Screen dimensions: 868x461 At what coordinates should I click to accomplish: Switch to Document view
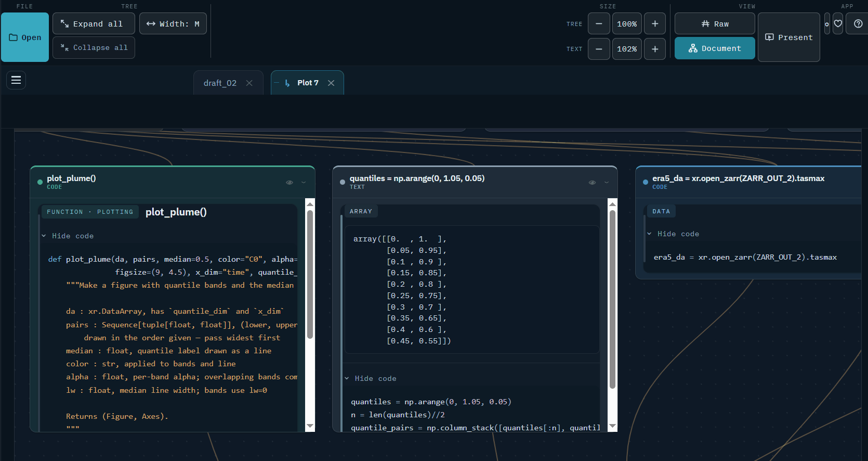click(x=715, y=48)
